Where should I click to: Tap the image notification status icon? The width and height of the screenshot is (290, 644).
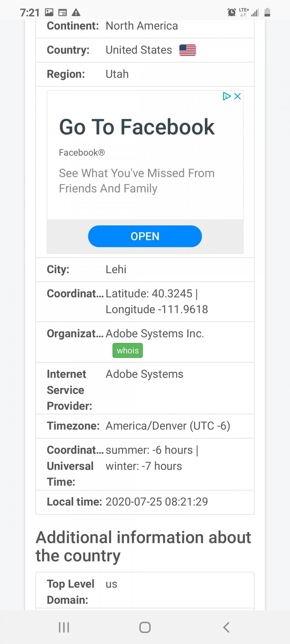pos(49,13)
